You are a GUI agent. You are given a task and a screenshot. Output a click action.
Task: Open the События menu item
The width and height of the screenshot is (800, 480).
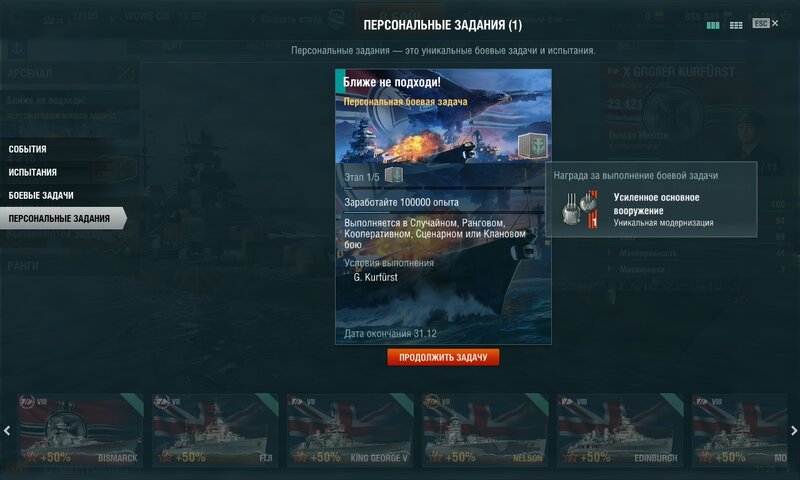coord(28,149)
